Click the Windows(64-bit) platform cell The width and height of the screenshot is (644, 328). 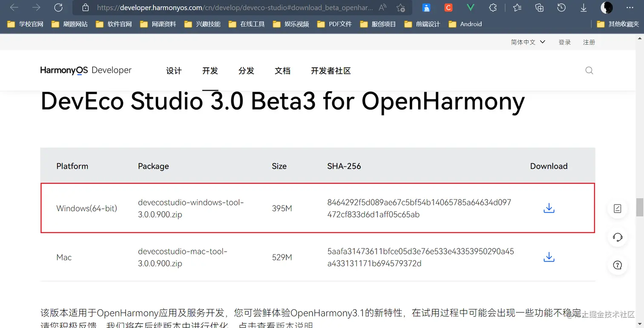(86, 208)
